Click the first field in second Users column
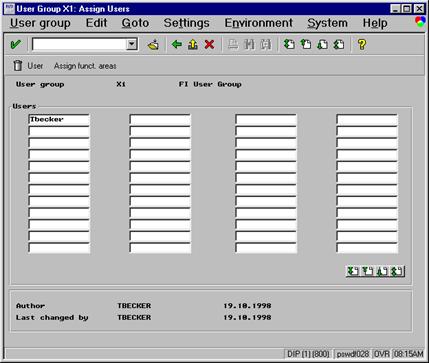 point(160,120)
